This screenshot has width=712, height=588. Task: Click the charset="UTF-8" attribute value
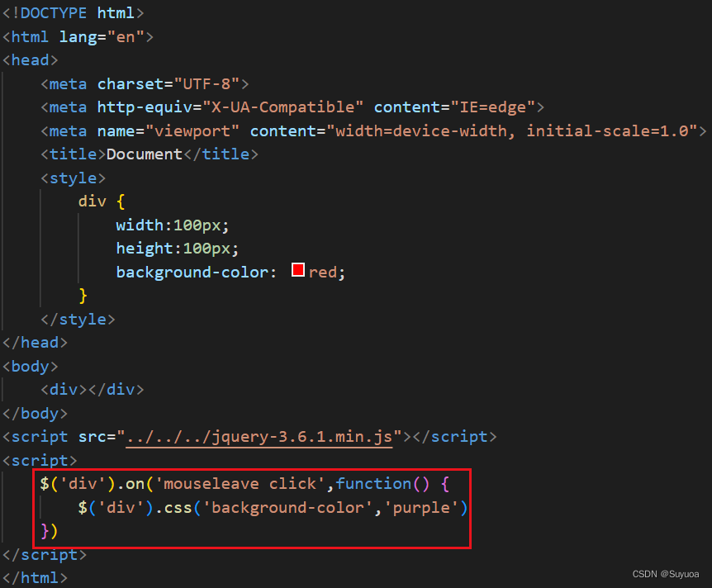[x=211, y=83]
